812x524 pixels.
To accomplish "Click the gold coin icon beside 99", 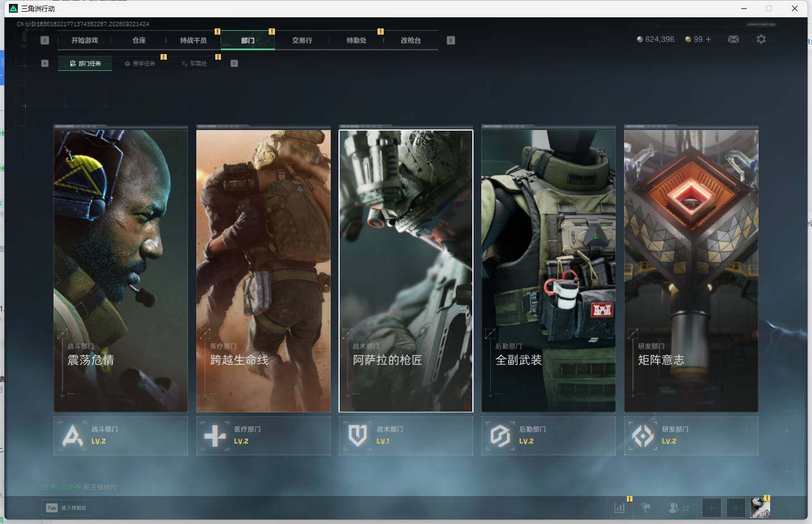I will pyautogui.click(x=688, y=39).
